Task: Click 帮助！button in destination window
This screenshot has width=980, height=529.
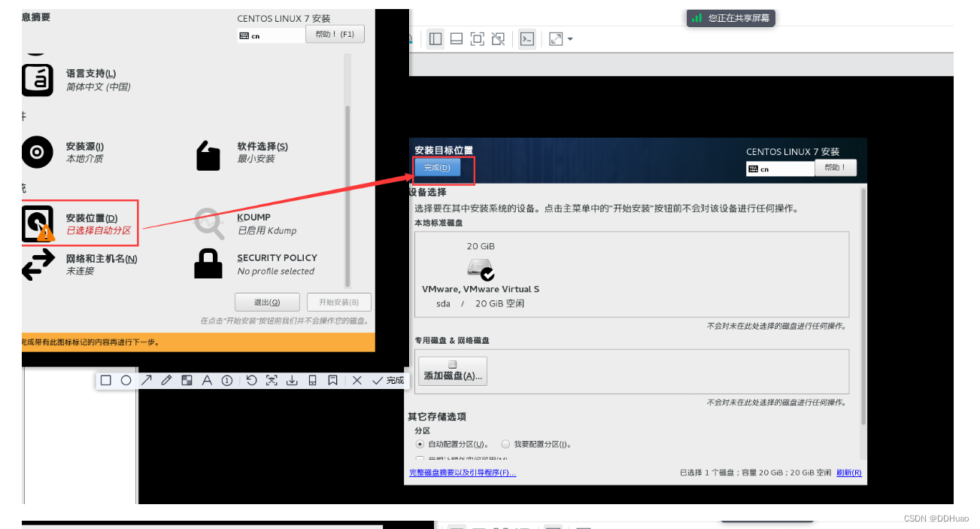Action: tap(836, 168)
